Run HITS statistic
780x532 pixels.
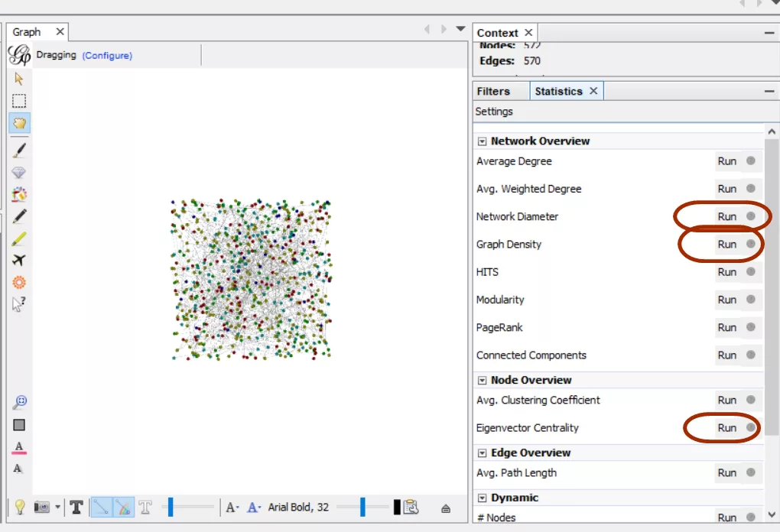(726, 272)
